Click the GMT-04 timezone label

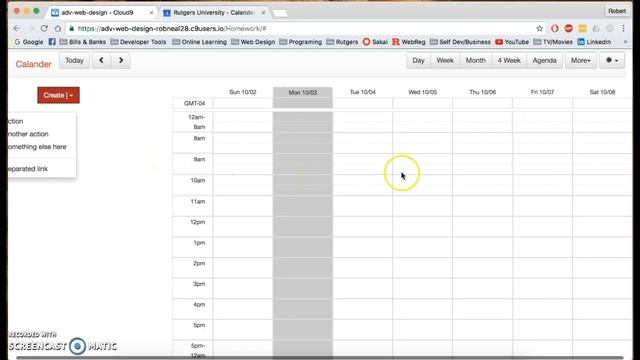coord(194,103)
